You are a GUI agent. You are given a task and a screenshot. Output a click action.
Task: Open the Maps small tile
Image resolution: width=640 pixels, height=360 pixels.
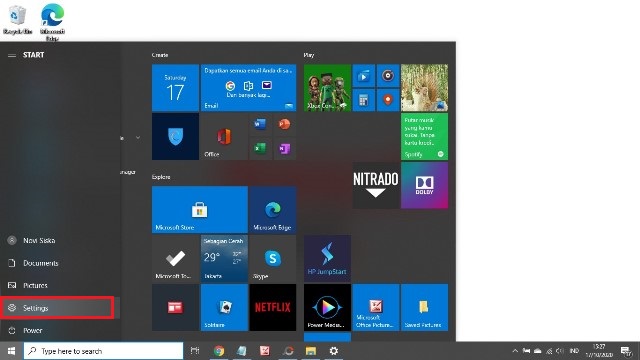point(388,100)
